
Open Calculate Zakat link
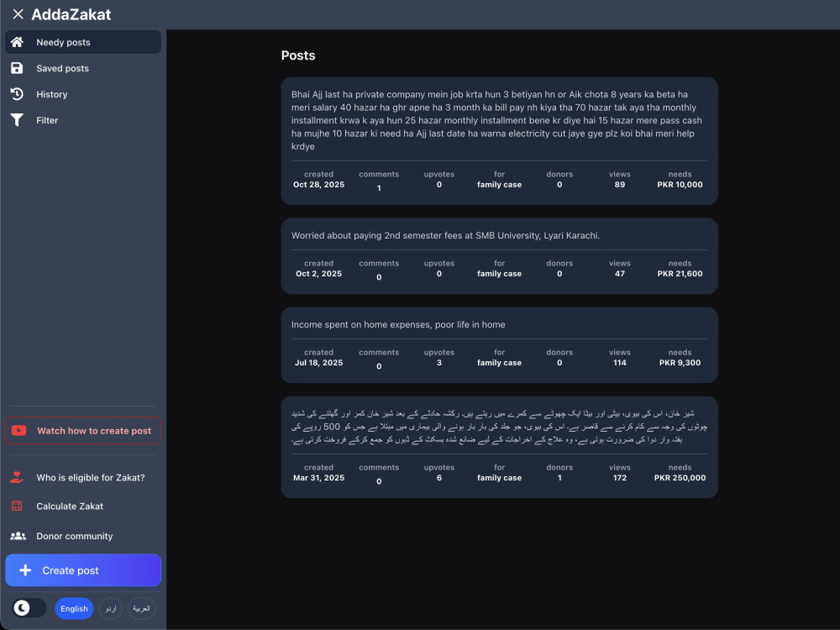coord(83,507)
